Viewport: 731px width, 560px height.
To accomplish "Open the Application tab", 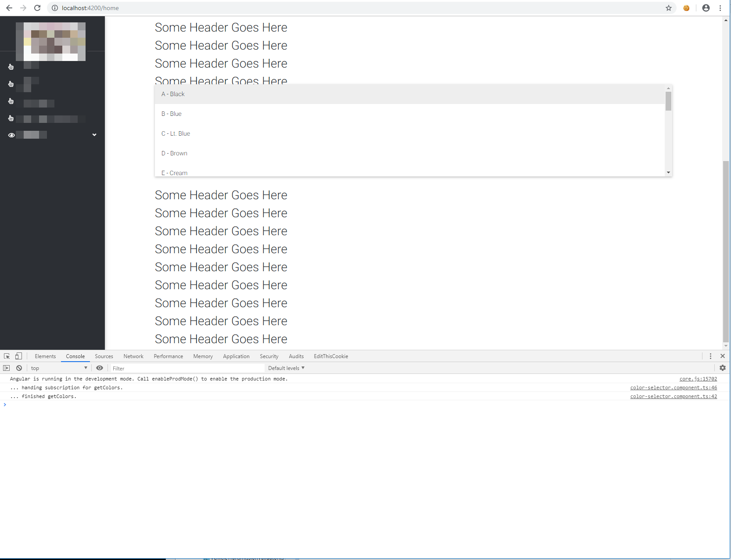I will [x=236, y=356].
